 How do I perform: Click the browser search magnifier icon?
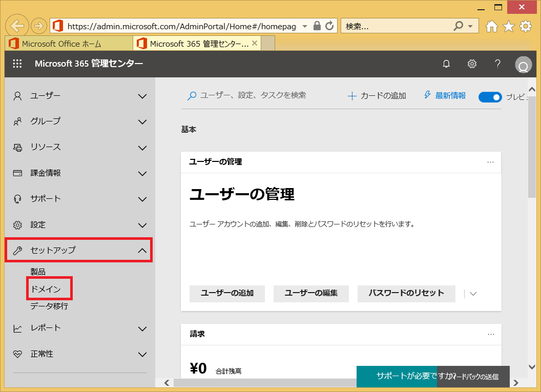458,26
